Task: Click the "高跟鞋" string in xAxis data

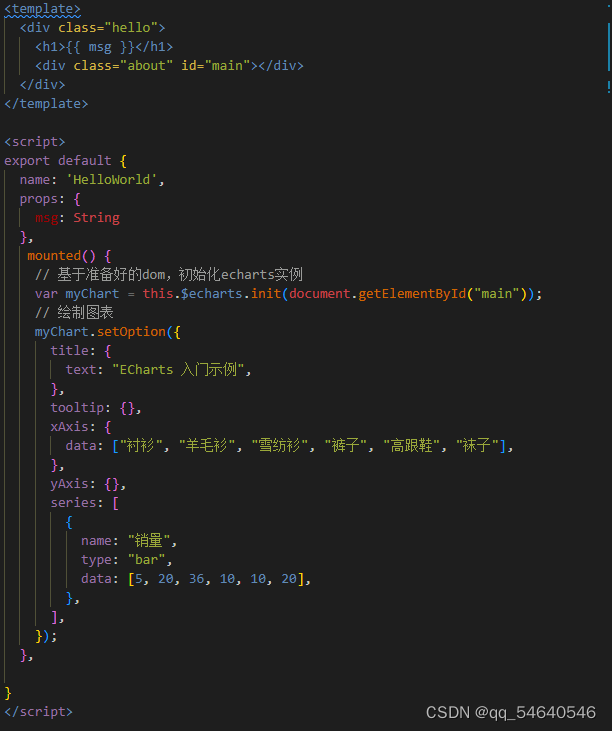Action: pyautogui.click(x=412, y=446)
